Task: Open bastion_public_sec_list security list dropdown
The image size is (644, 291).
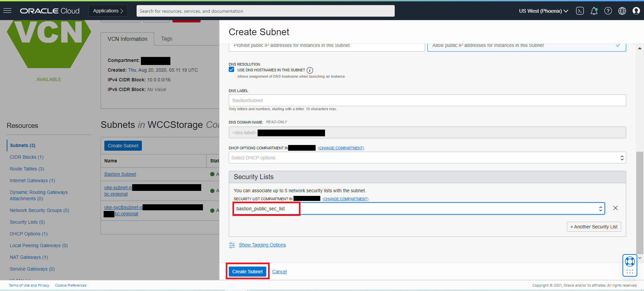Action: click(419, 209)
